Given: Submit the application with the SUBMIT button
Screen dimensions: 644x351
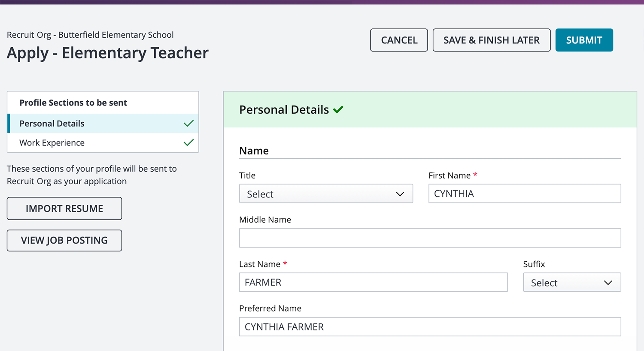Looking at the screenshot, I should pyautogui.click(x=584, y=40).
